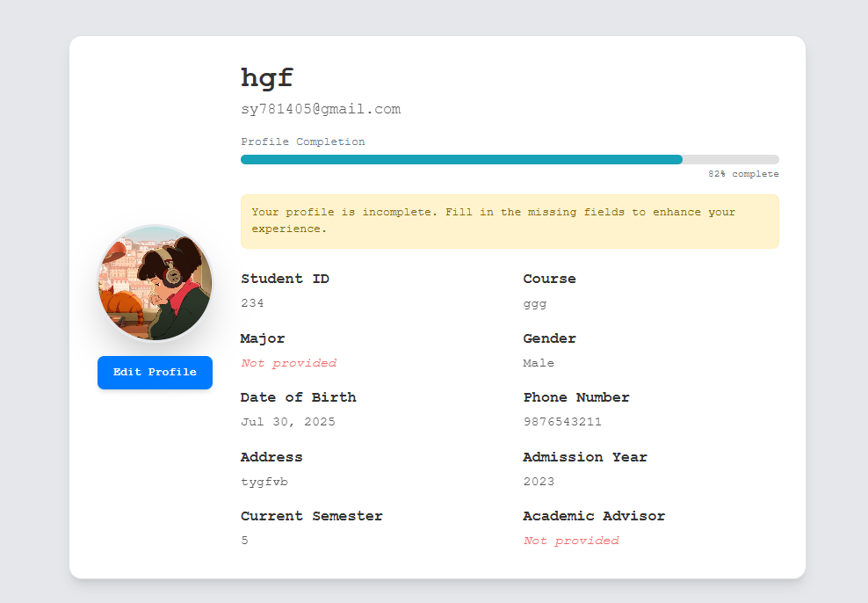Screen dimensions: 868x603
Task: Click the circular profile avatar picture
Action: [155, 282]
